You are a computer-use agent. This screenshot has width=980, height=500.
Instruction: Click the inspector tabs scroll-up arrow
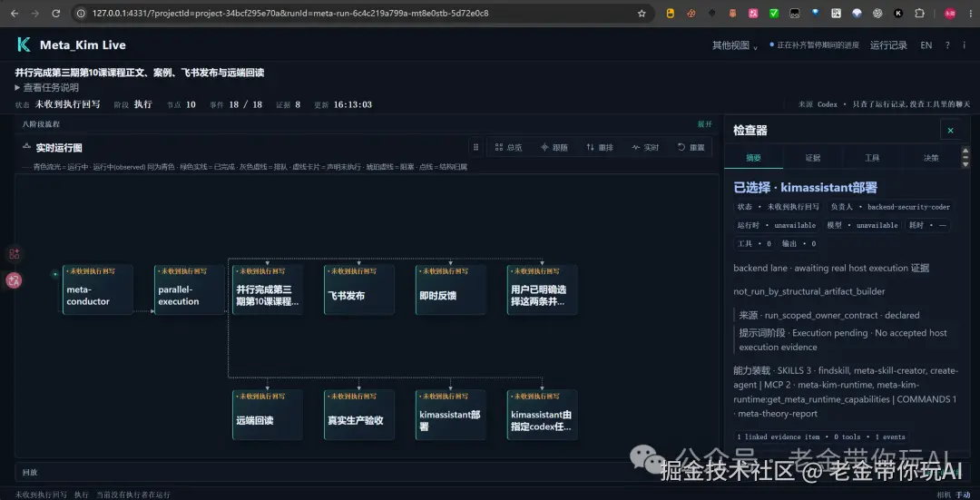[x=965, y=151]
